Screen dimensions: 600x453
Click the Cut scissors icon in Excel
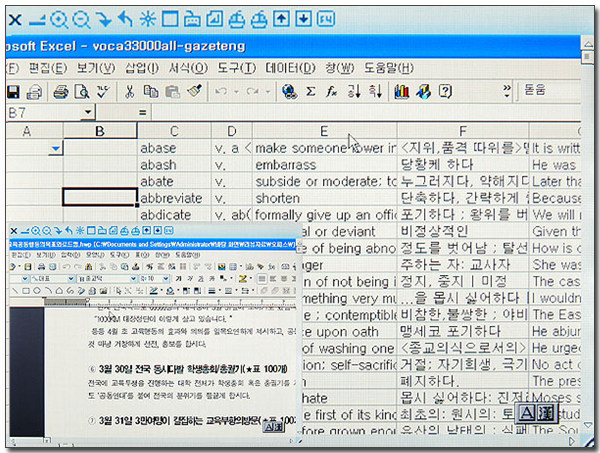coord(129,92)
